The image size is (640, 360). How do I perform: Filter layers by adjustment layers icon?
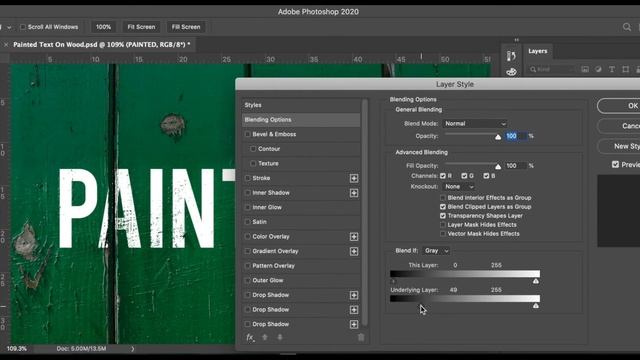(598, 69)
